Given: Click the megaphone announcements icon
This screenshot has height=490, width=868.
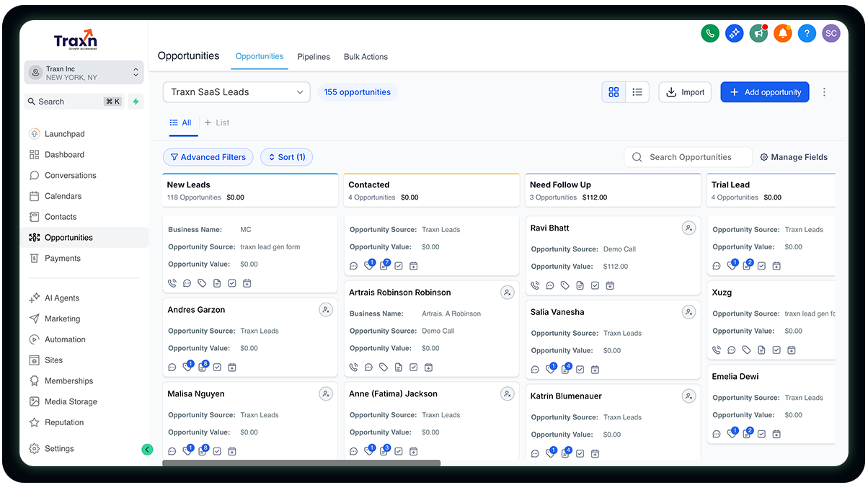Looking at the screenshot, I should [758, 33].
